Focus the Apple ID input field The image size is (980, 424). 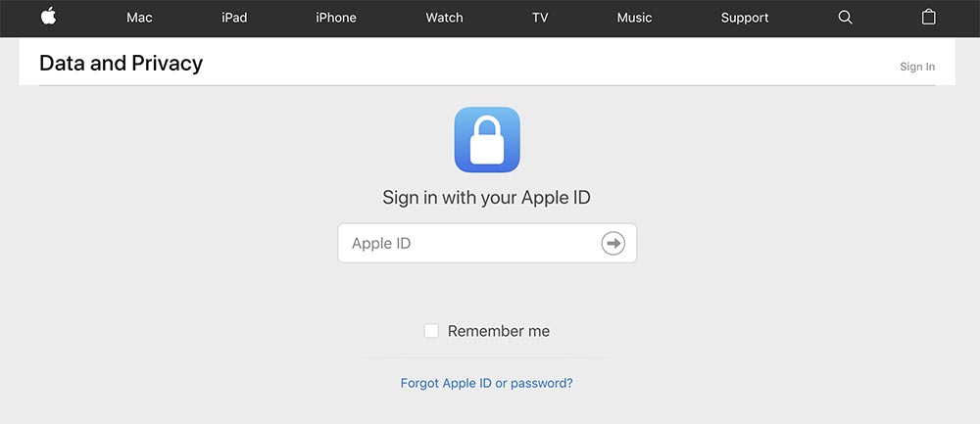(487, 243)
